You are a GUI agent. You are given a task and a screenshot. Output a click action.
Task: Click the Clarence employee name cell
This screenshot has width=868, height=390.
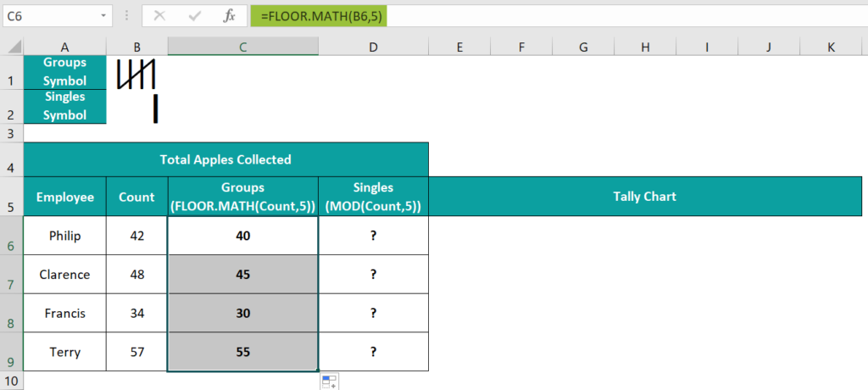64,275
